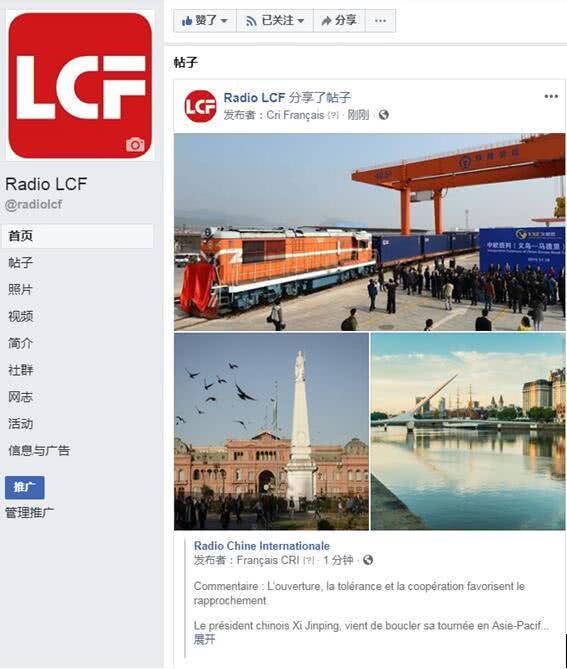Image resolution: width=567 pixels, height=669 pixels.
Task: Open the Casa Rosada obelisk photo
Action: point(271,431)
